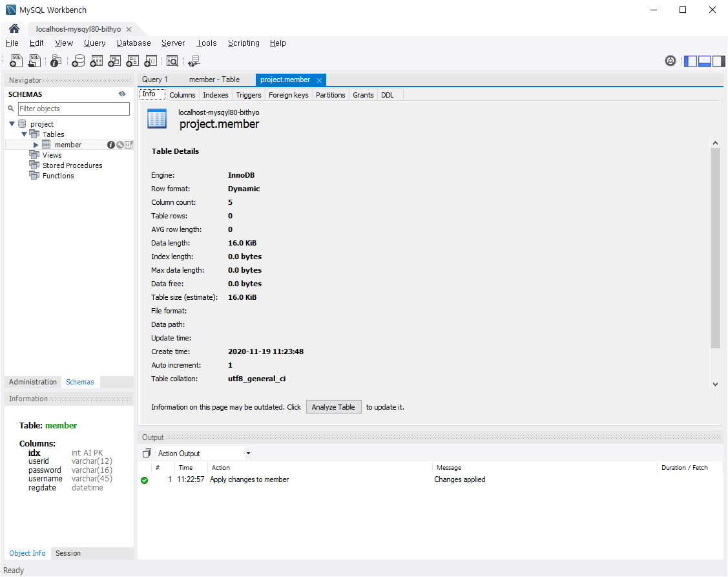Open the Scripting menu
The width and height of the screenshot is (728, 577).
coord(244,43)
